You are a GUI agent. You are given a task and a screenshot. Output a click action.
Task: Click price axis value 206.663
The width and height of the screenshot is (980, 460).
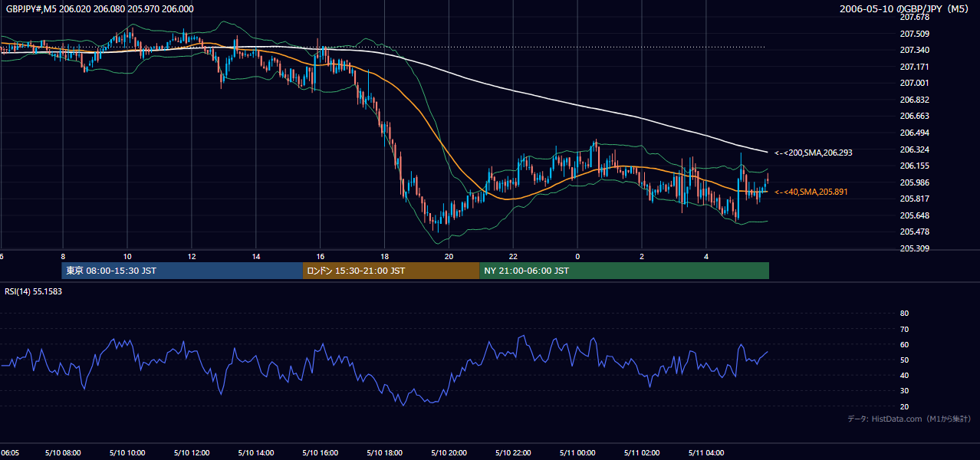915,116
